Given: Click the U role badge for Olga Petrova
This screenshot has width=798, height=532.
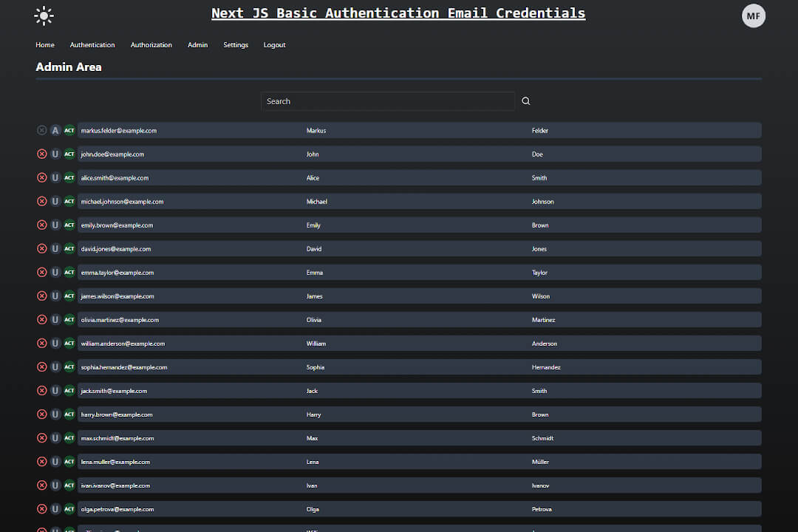Looking at the screenshot, I should (55, 509).
